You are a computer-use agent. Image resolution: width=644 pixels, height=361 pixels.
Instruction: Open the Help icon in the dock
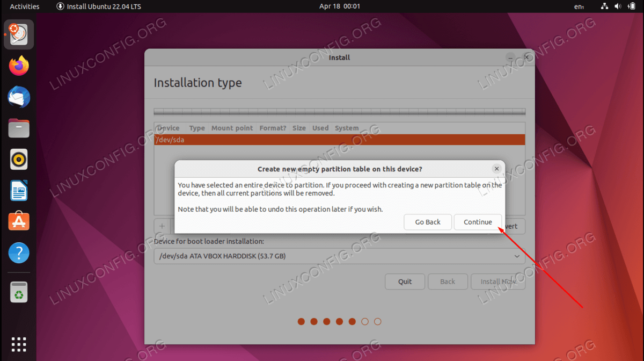19,252
